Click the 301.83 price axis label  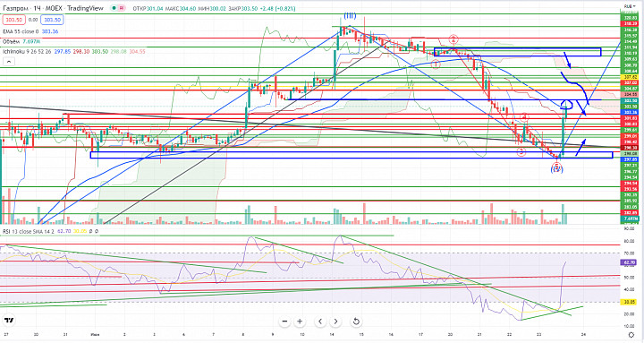click(630, 118)
